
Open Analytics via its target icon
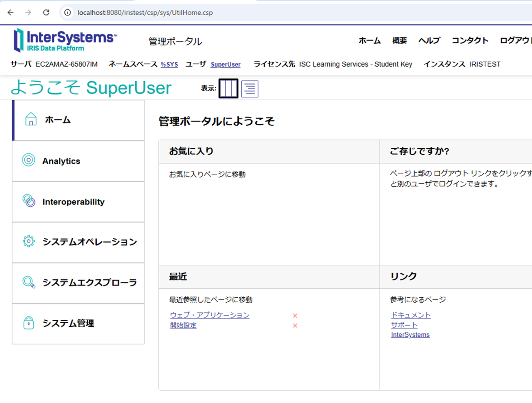(29, 160)
